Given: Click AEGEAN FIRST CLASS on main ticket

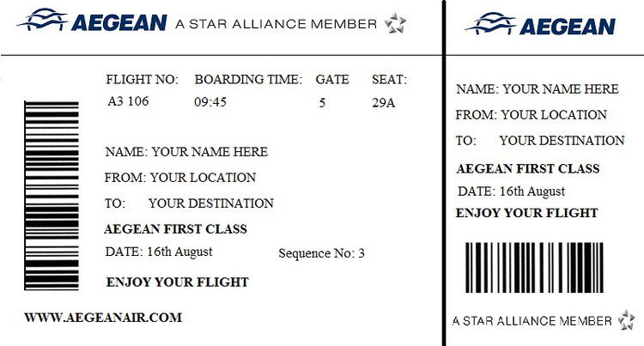Looking at the screenshot, I should [176, 229].
